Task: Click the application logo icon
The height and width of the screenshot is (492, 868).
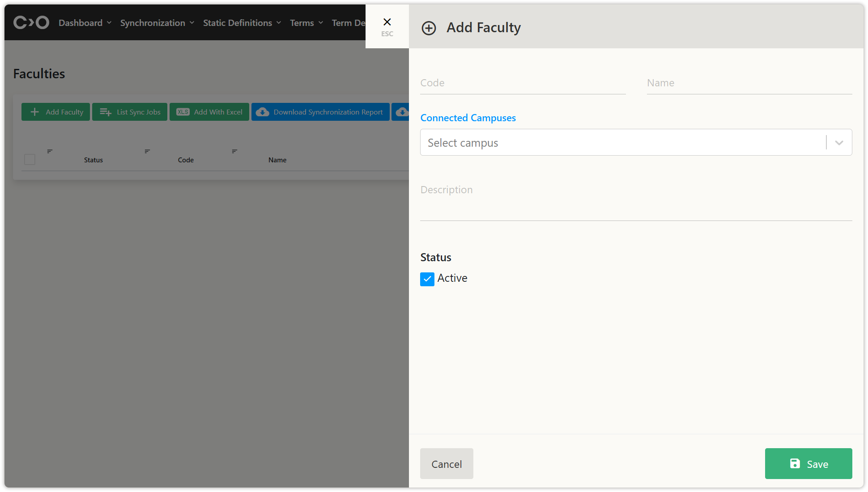Action: (x=31, y=22)
